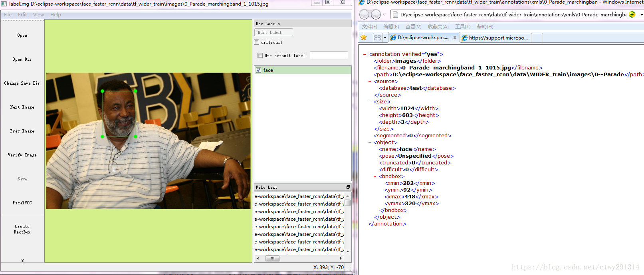The image size is (644, 275).
Task: Click Open Dir in labelImg toolbar
Action: 22,59
